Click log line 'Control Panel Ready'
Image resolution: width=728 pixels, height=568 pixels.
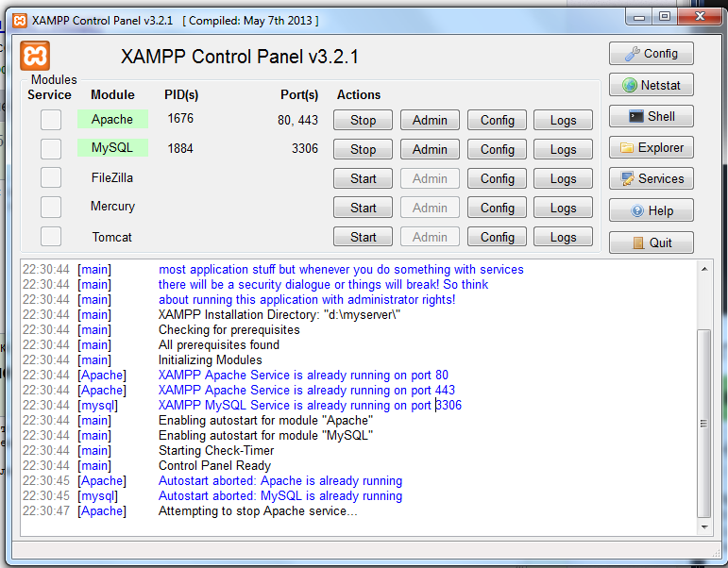(214, 465)
